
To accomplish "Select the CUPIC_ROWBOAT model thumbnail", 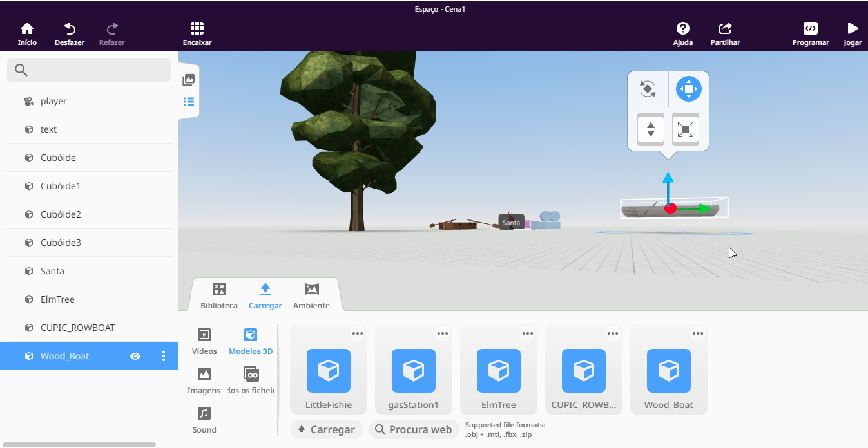I will click(x=584, y=371).
